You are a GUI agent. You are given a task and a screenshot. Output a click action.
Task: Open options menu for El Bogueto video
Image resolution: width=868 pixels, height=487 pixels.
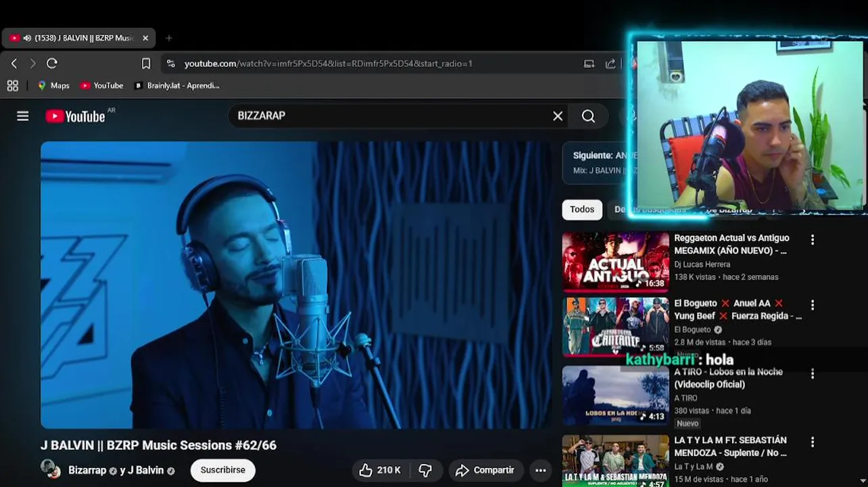(813, 305)
